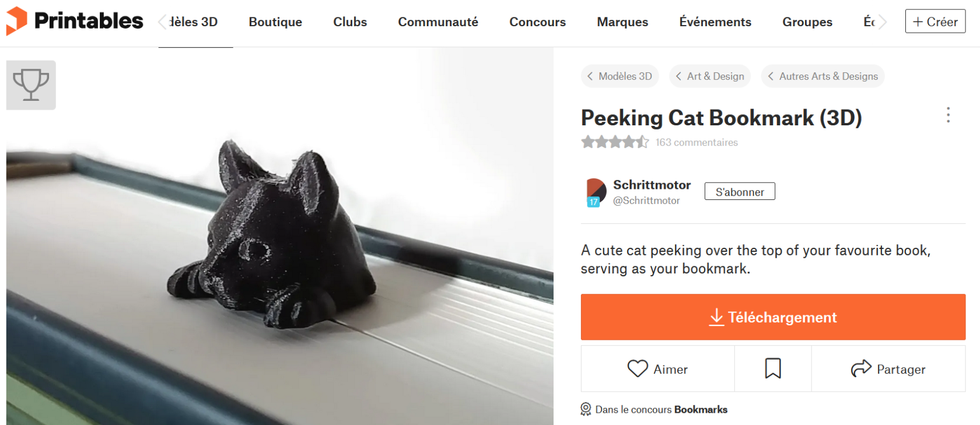This screenshot has width=980, height=425.
Task: Toggle S'abonner to follow Schrittmotor
Action: (740, 192)
